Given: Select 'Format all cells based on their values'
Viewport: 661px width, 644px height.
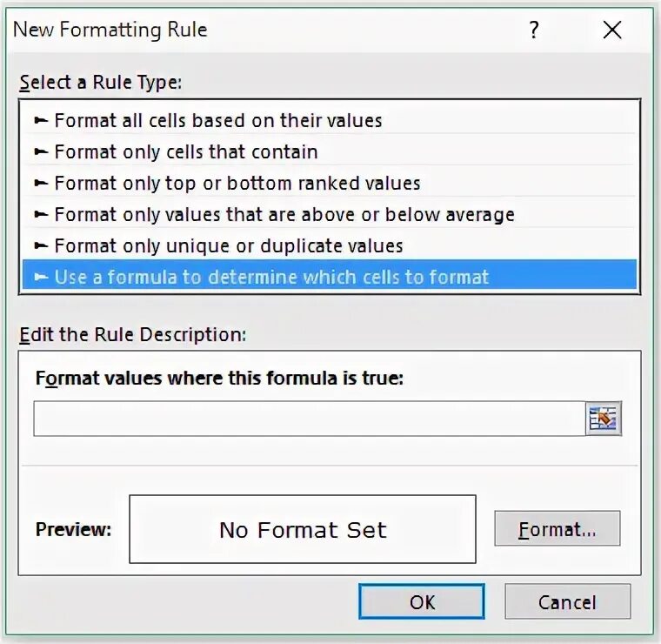Looking at the screenshot, I should (330, 120).
